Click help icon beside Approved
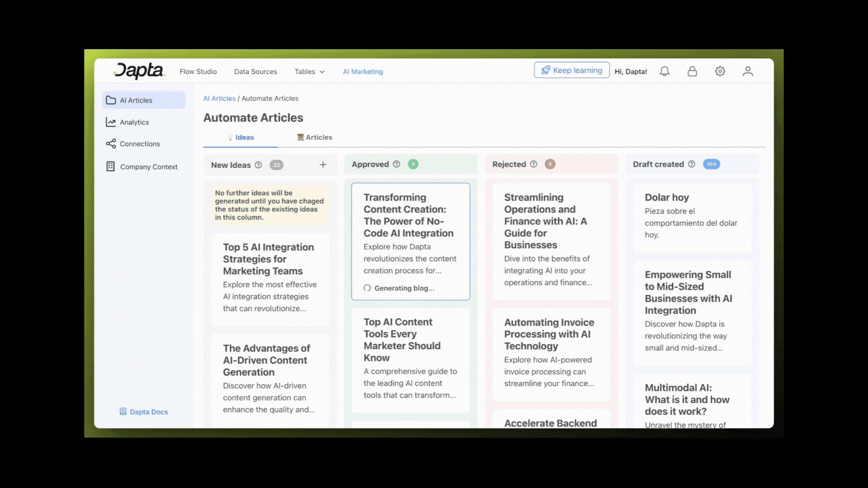The height and width of the screenshot is (488, 868). 396,164
